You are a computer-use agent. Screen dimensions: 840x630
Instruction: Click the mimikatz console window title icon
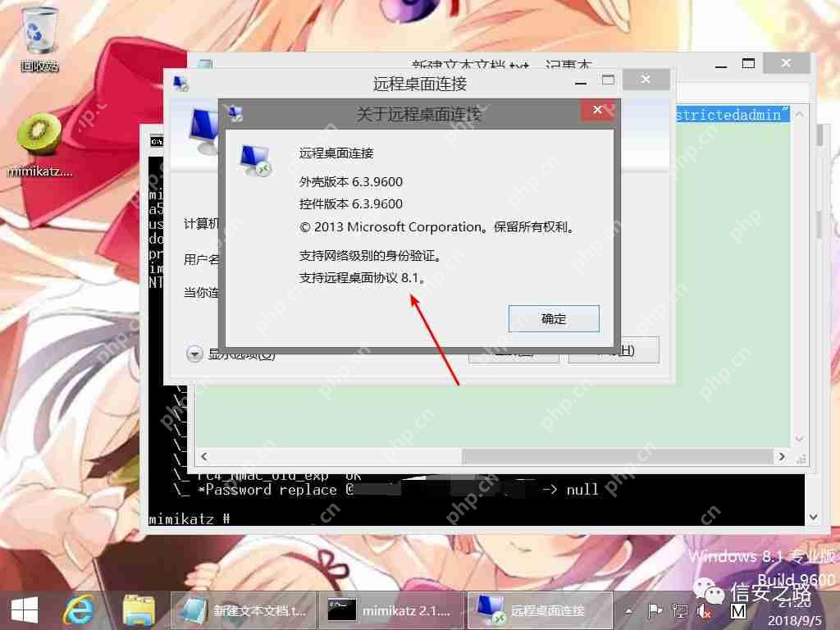click(x=157, y=141)
